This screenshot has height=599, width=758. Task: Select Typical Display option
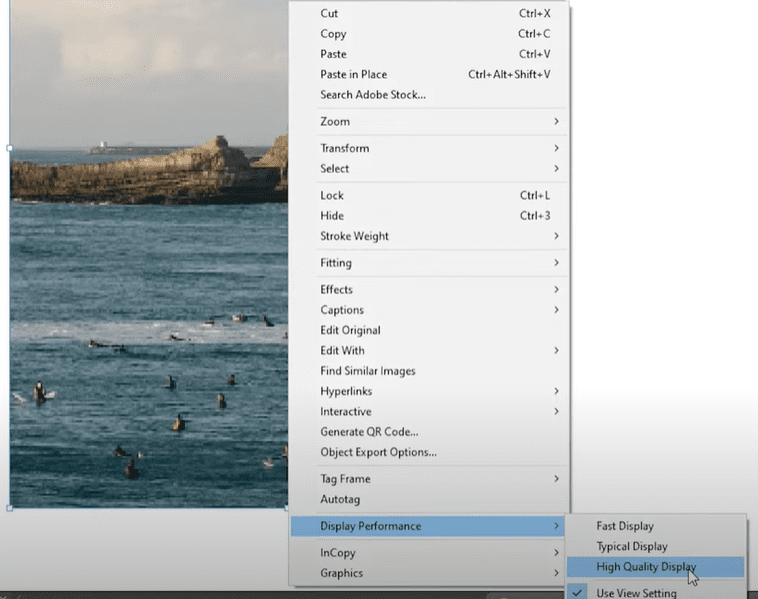(656, 546)
